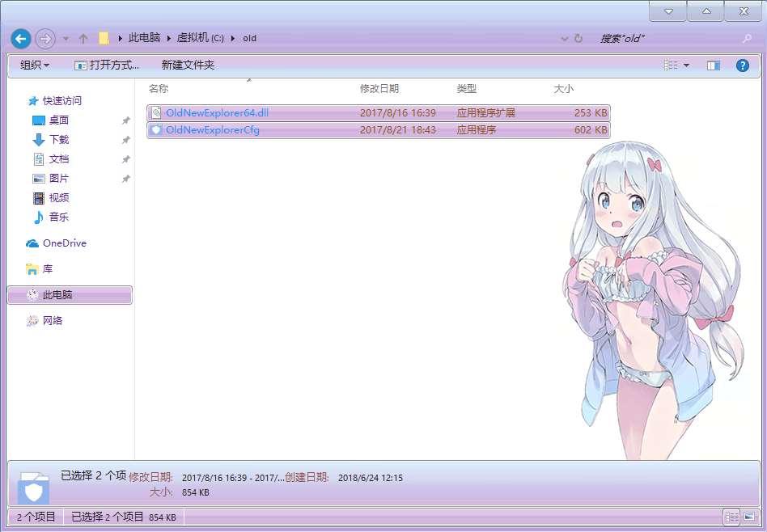Open the view options dropdown arrow
The image size is (767, 532).
tap(686, 65)
